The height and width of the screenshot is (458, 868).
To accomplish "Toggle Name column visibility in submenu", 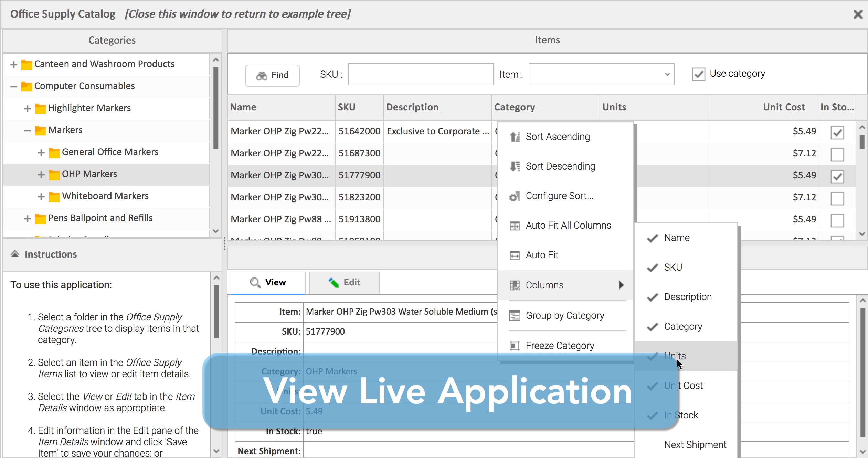I will (686, 238).
